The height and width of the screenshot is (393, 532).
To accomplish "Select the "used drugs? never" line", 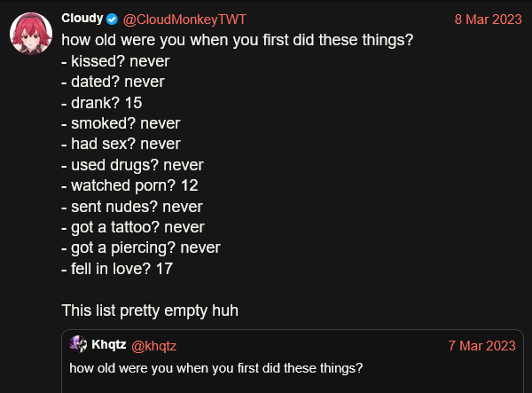I will point(132,165).
